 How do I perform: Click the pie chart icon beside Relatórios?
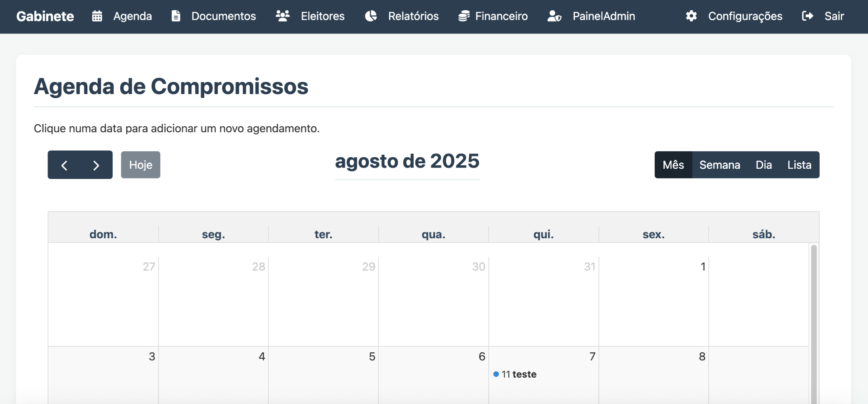click(371, 16)
